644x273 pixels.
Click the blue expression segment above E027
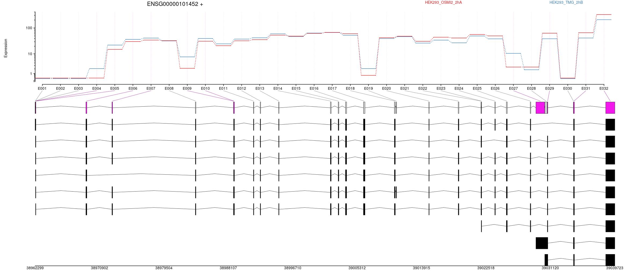tap(513, 53)
